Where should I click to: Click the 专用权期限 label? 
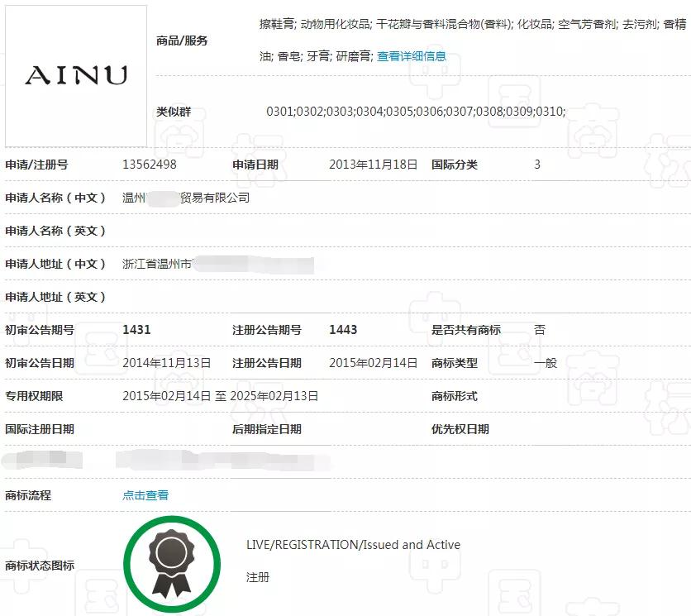coord(34,396)
